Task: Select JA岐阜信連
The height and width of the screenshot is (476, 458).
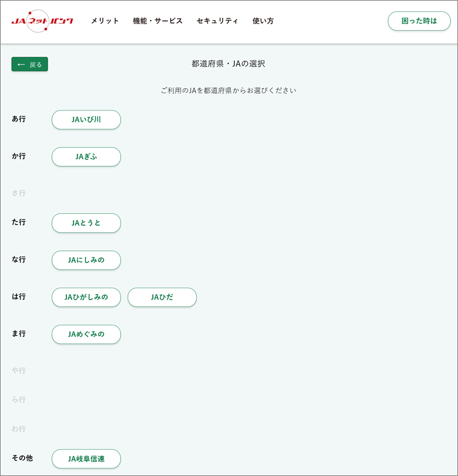Action: point(86,459)
